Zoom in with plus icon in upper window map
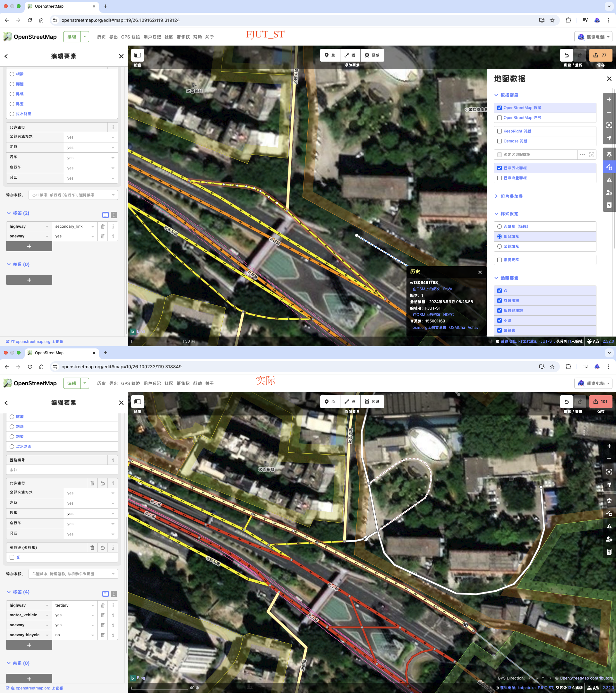 [609, 100]
